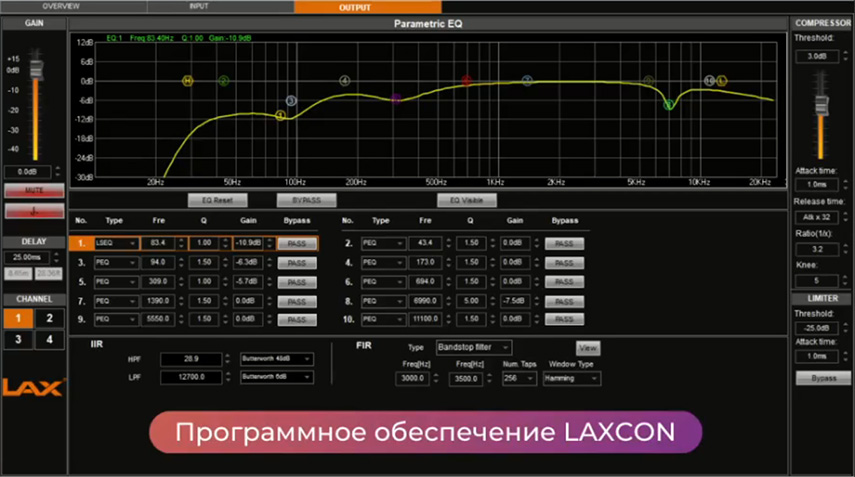The width and height of the screenshot is (855, 477).
Task: Select channel 2
Action: [49, 318]
